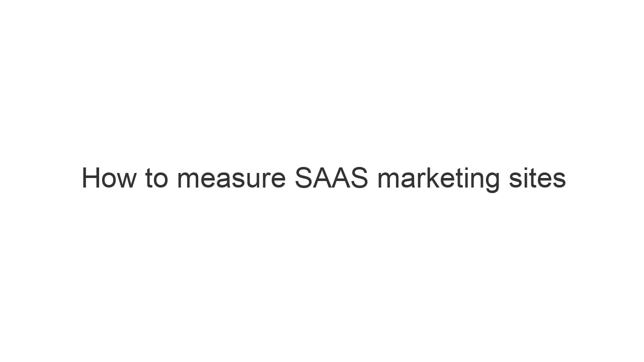Viewport: 644px width, 362px height.
Task: Click the final letter s of "sites"
Action: tap(560, 180)
